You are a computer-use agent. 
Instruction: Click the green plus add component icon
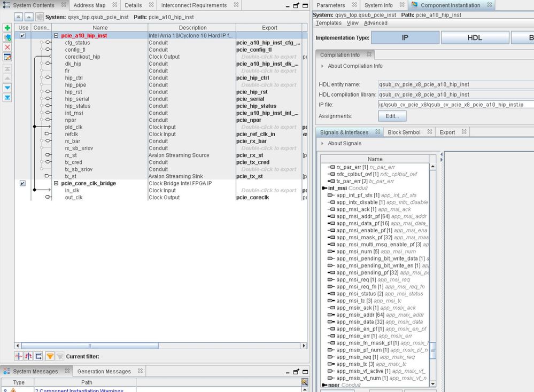pos(7,28)
